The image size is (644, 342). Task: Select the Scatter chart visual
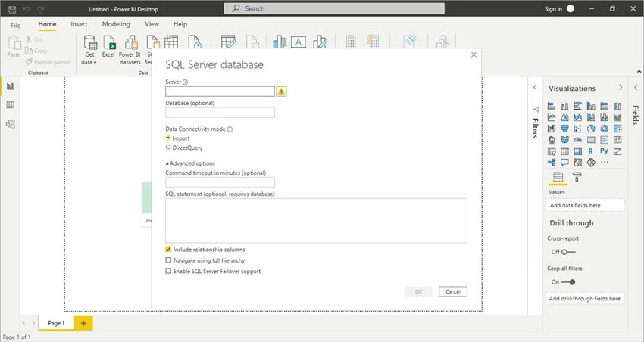click(578, 129)
